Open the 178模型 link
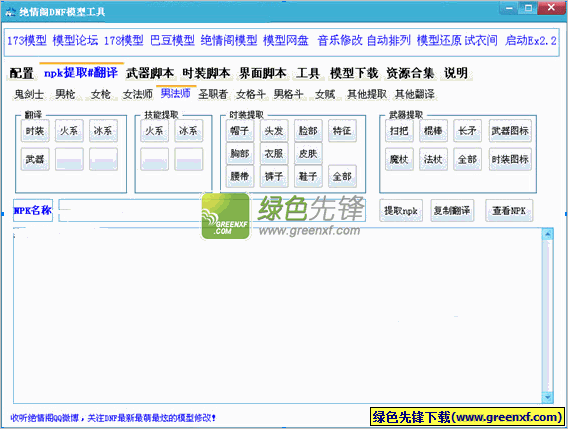The width and height of the screenshot is (568, 429). [124, 40]
